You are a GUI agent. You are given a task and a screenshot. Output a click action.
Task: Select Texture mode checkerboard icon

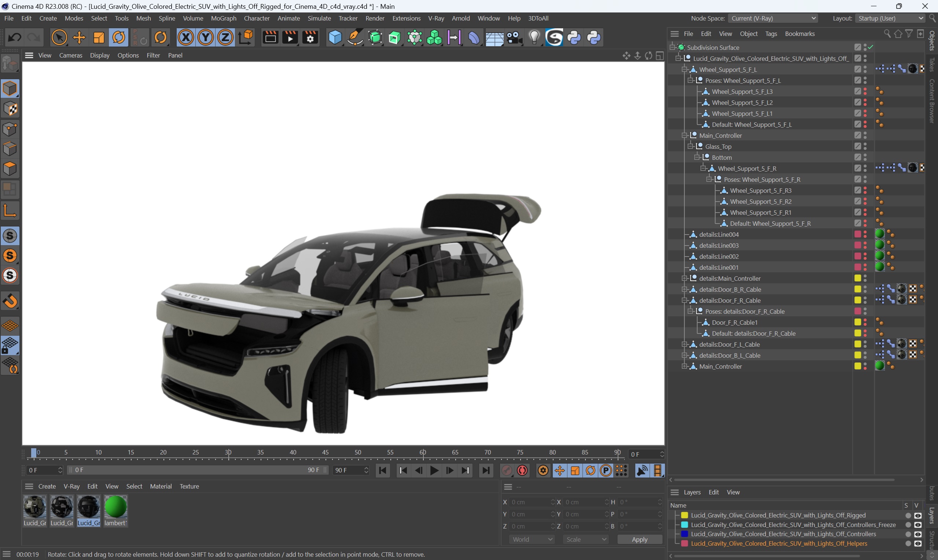pos(10,109)
